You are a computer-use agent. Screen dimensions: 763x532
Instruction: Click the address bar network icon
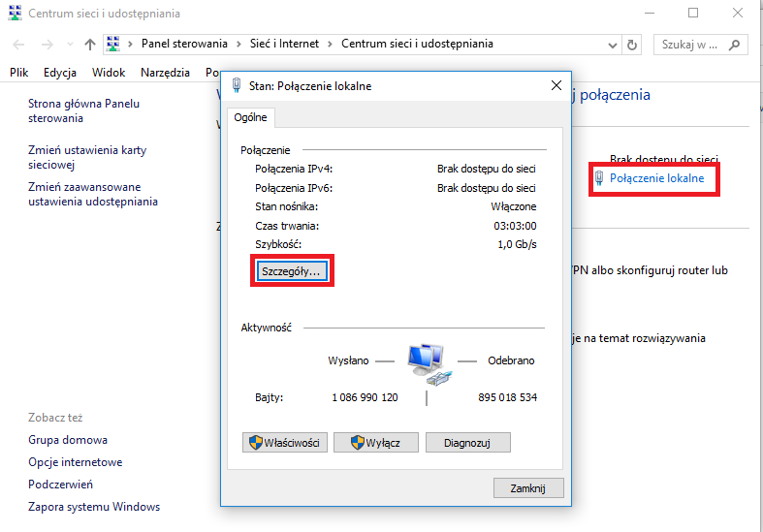pyautogui.click(x=112, y=44)
